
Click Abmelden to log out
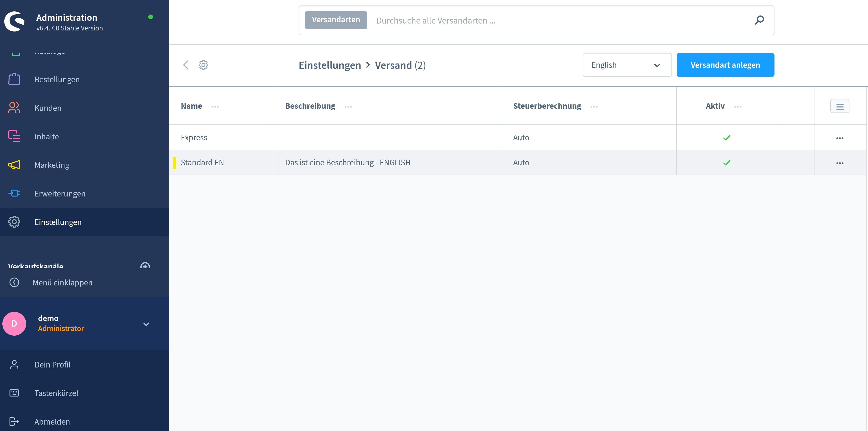(52, 421)
